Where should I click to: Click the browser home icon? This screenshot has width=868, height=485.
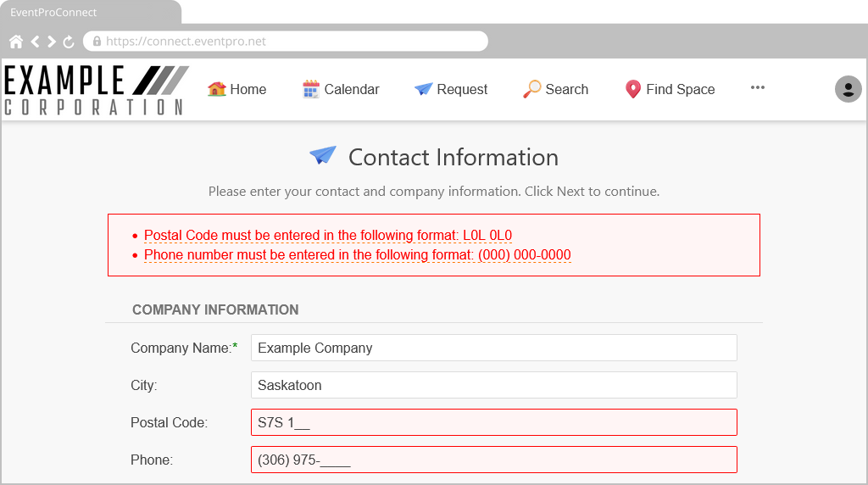tap(16, 42)
